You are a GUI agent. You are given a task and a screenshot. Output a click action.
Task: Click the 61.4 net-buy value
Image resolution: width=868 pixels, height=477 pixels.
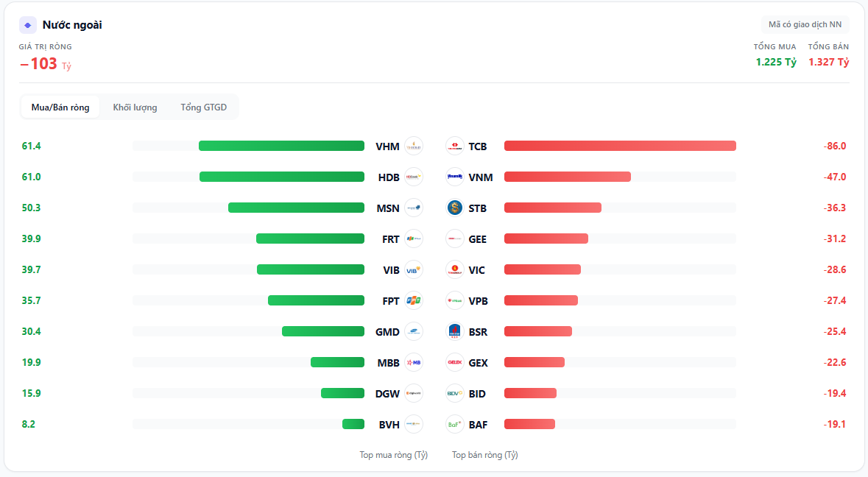[x=31, y=146]
